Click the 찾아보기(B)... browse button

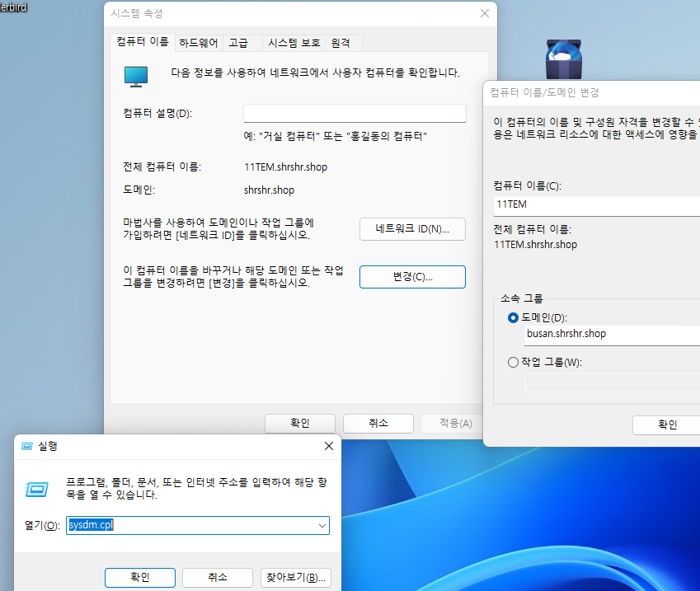pos(295,578)
